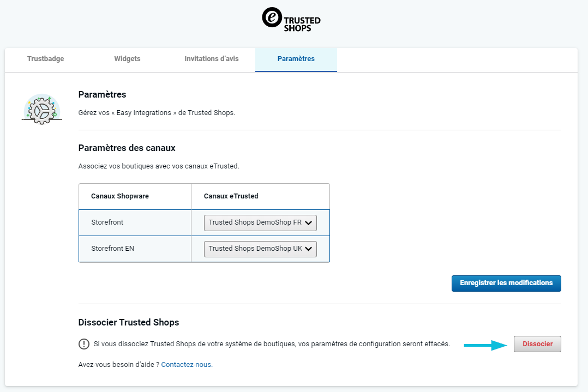Click the Dissocier Trusted Shops heading

129,322
